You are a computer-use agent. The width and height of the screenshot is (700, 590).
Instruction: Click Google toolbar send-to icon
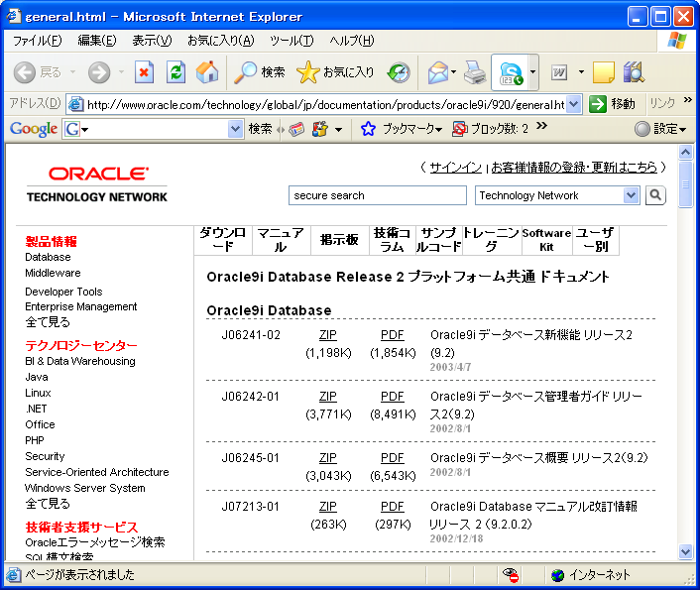[320, 130]
